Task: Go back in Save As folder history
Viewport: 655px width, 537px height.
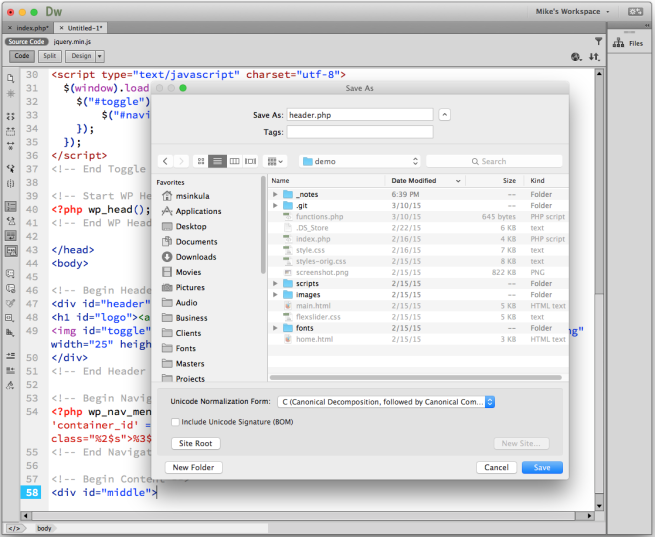Action: pos(165,161)
